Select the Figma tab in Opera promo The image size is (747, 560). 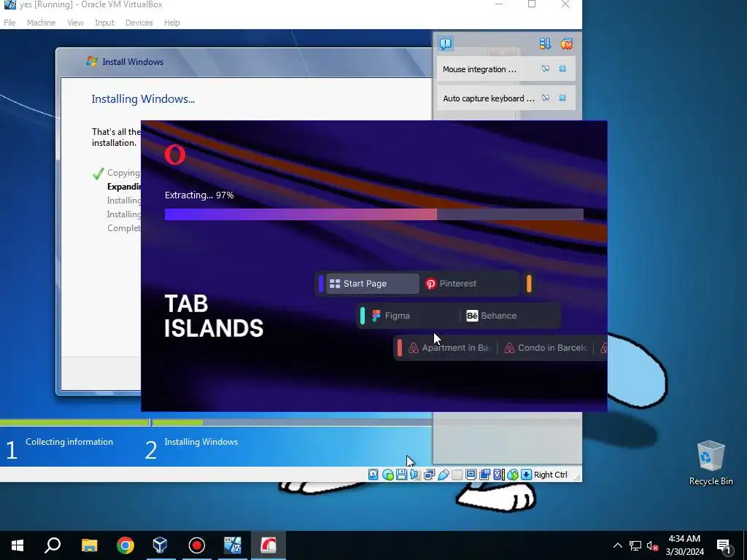tap(413, 315)
